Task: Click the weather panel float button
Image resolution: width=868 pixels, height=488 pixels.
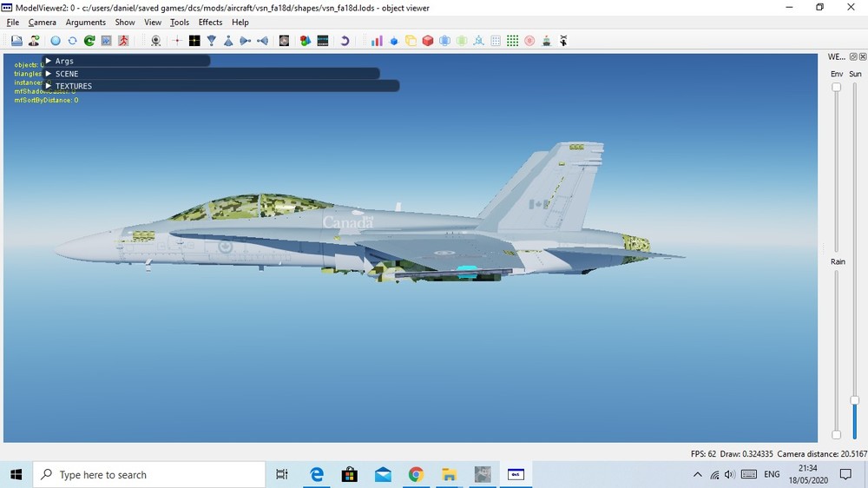Action: click(x=852, y=56)
